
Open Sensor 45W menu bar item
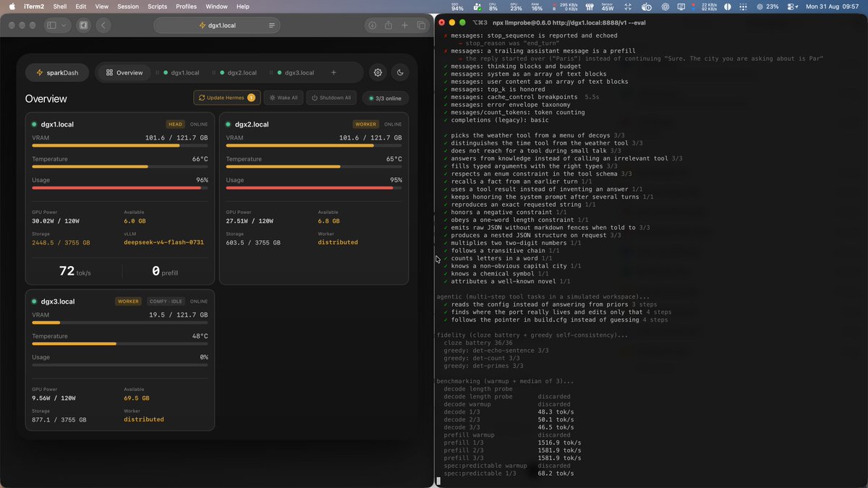point(608,7)
